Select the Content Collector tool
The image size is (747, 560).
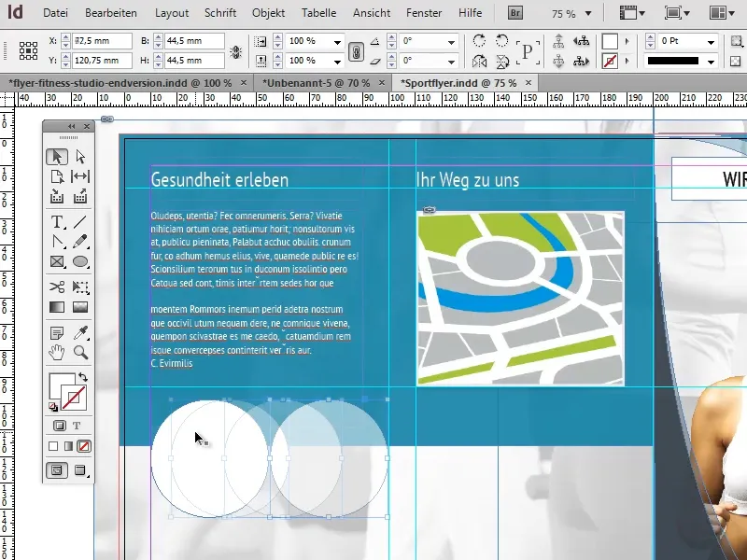point(57,196)
